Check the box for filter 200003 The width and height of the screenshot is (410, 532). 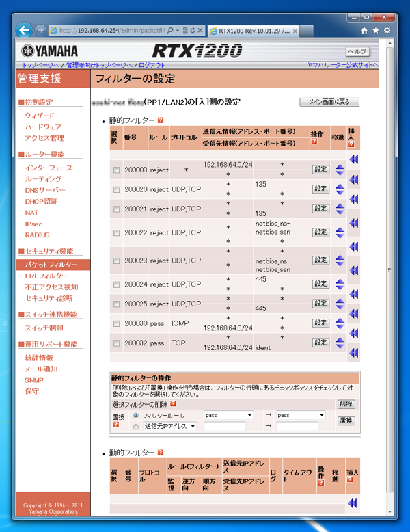(x=117, y=170)
